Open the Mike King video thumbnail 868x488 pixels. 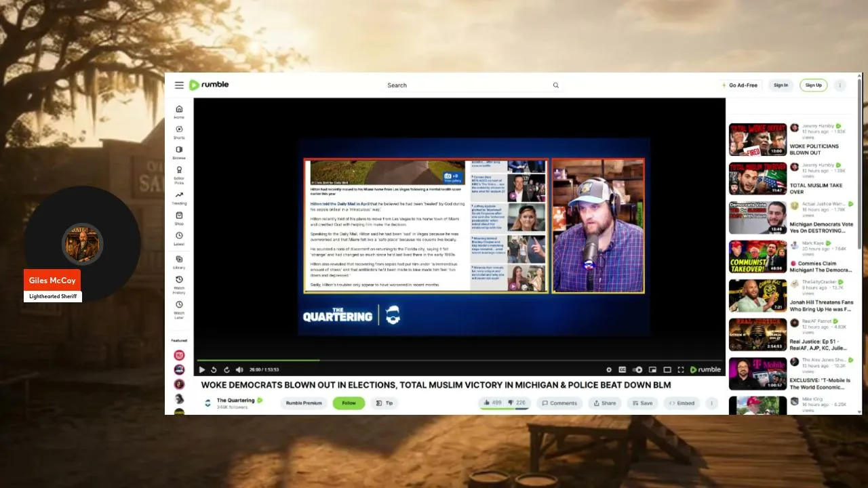click(x=757, y=405)
